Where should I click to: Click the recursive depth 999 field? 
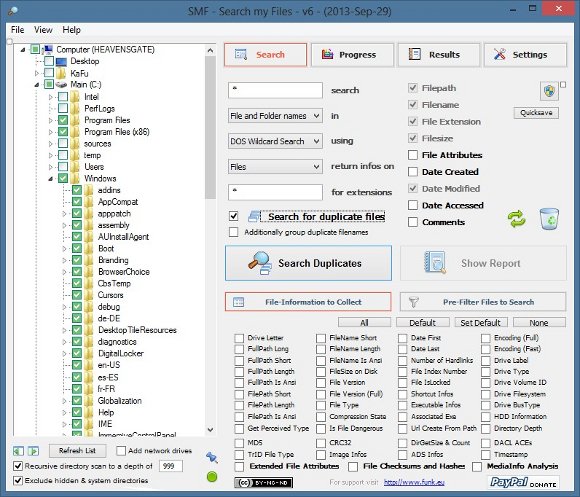click(x=171, y=466)
